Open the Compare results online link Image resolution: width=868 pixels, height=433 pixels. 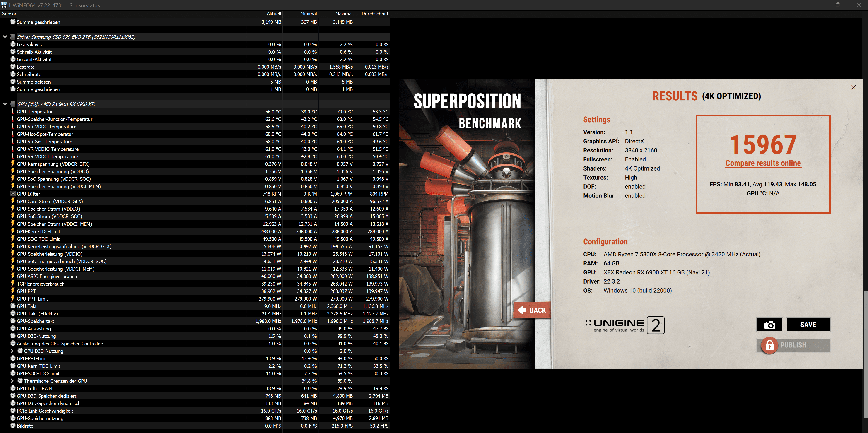pyautogui.click(x=763, y=163)
